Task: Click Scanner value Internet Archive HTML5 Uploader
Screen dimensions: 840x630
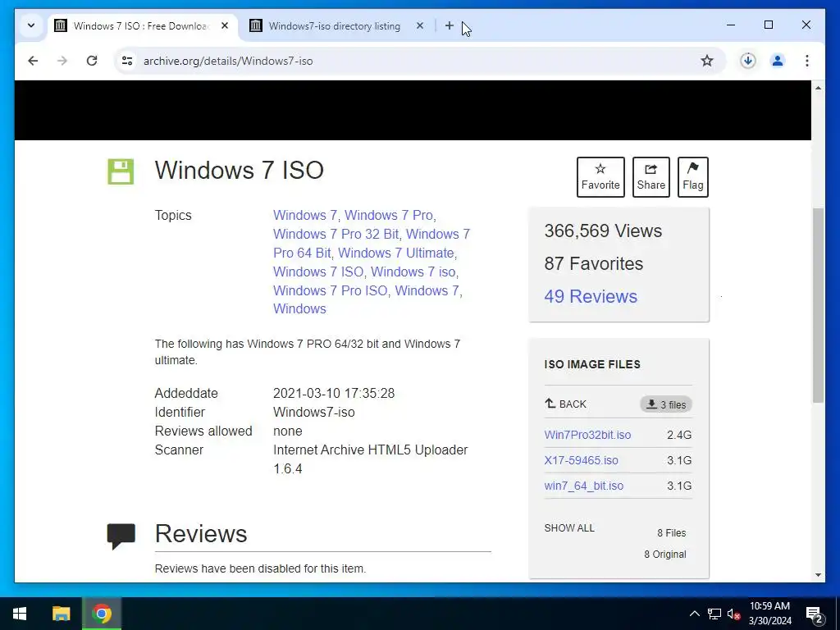Action: click(370, 459)
